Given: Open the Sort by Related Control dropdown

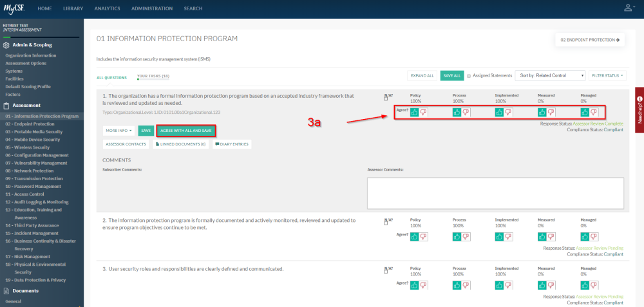Looking at the screenshot, I should [x=550, y=75].
